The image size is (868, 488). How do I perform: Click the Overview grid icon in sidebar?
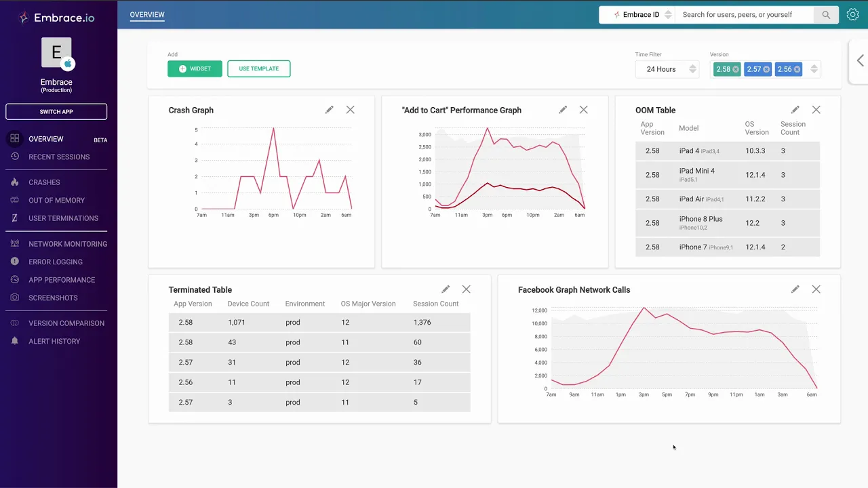point(15,139)
